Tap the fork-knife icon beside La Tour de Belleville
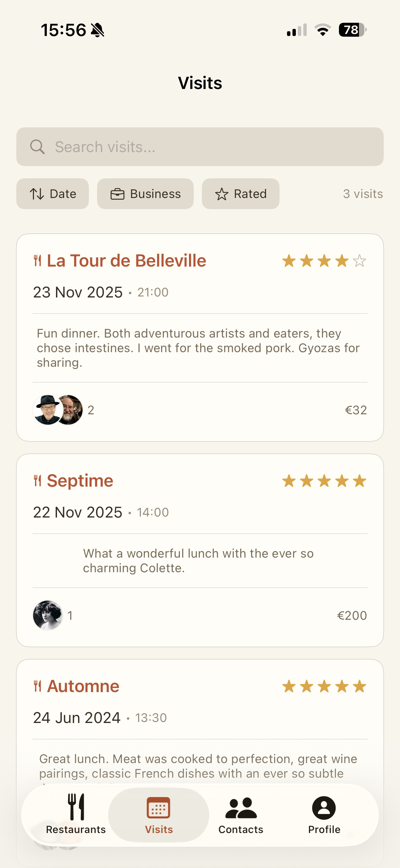The image size is (400, 868). point(38,261)
